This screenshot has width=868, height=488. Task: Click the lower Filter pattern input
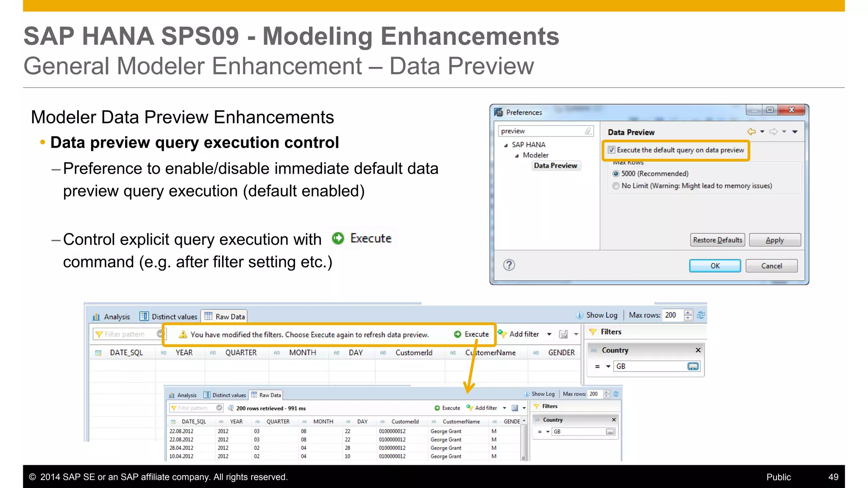[x=192, y=408]
